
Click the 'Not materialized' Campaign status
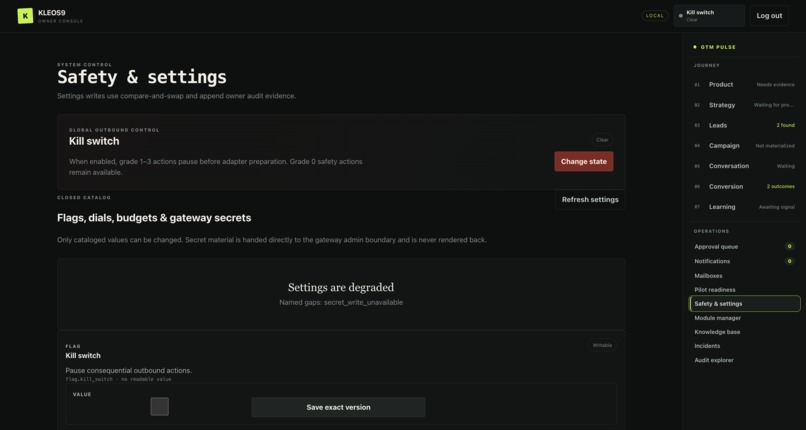tap(775, 146)
